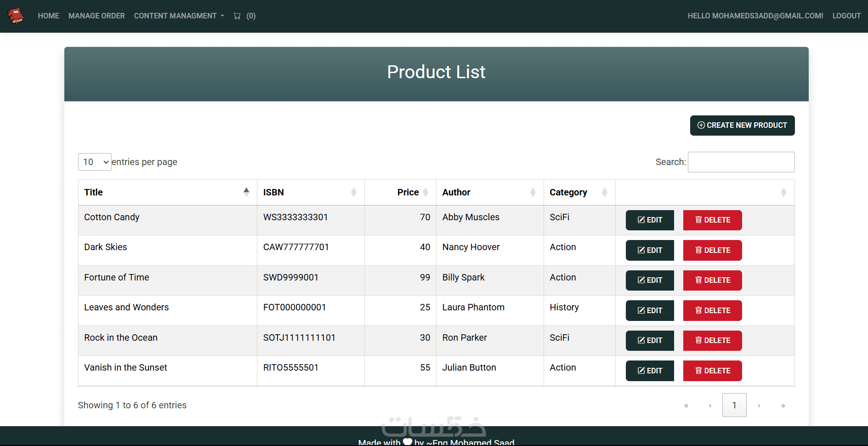The image size is (868, 446).
Task: Focus the Search input field
Action: coord(741,162)
